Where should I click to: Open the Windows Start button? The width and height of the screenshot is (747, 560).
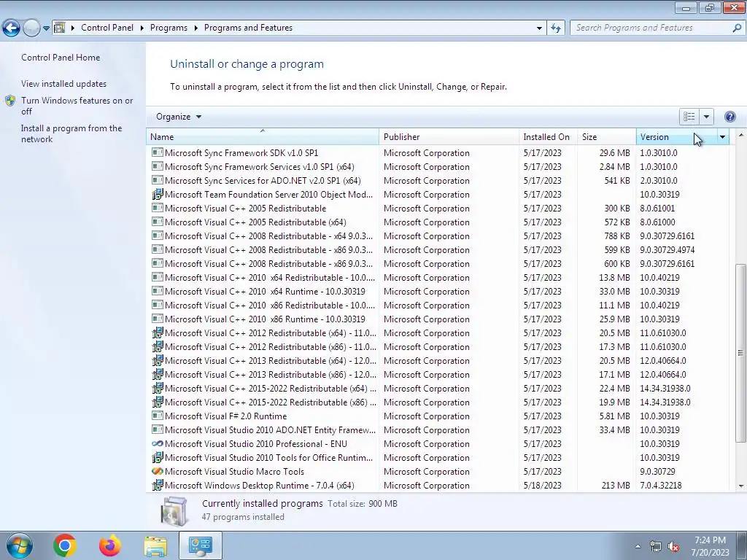[x=19, y=545]
